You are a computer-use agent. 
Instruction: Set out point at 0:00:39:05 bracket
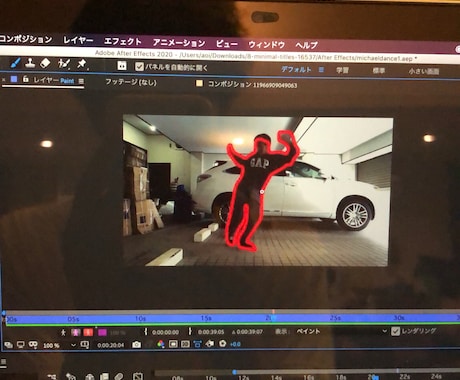[190, 331]
